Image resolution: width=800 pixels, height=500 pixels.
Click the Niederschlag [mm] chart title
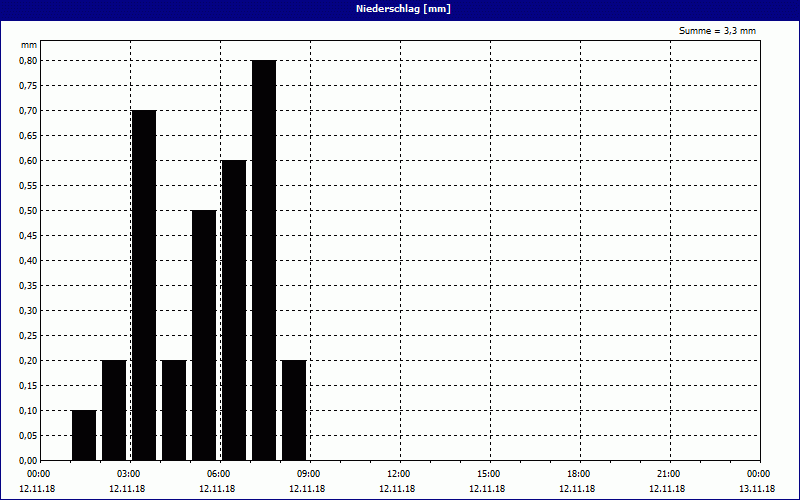tap(400, 9)
